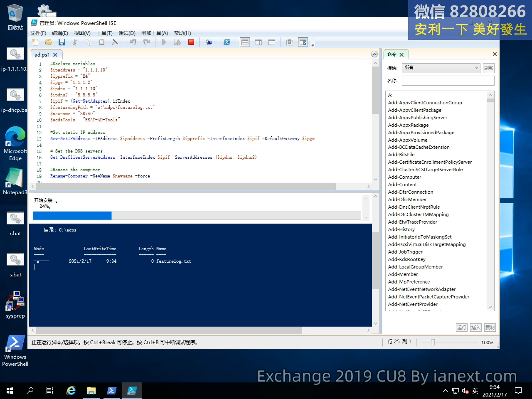Click the Run Selection icon

click(177, 42)
